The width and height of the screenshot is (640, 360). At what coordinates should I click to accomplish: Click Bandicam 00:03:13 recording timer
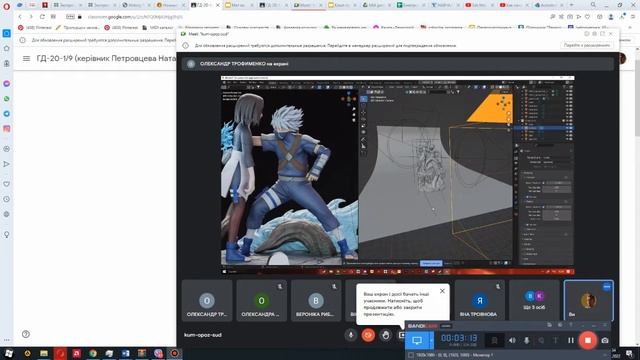pyautogui.click(x=459, y=338)
